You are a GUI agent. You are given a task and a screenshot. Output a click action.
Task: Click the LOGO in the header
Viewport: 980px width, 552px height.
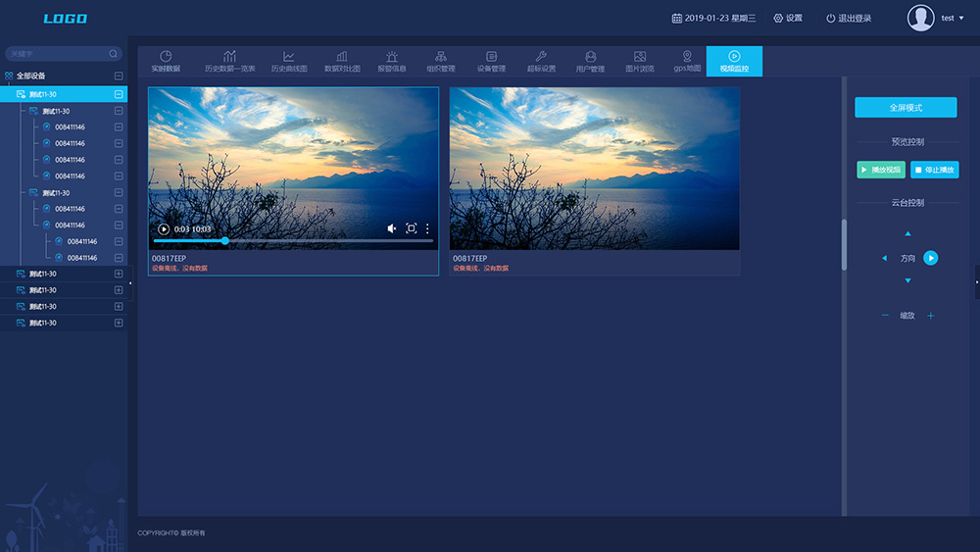click(x=65, y=19)
